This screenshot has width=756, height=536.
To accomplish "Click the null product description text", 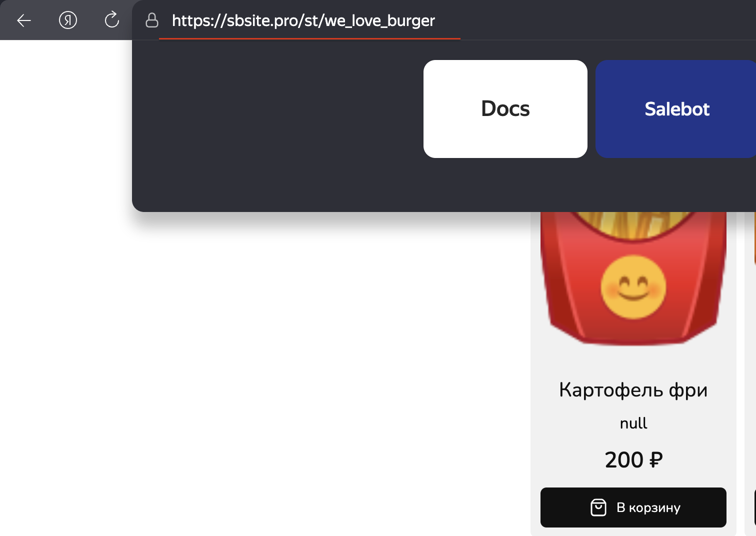I will tap(633, 423).
